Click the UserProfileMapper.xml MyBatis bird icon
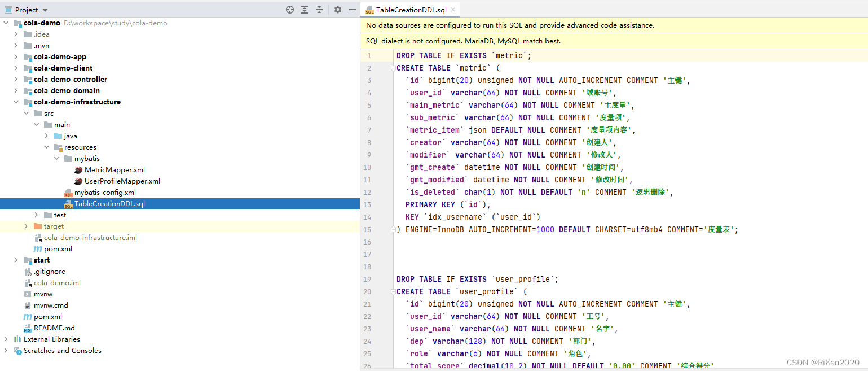Screen dimensions: 868x371 pyautogui.click(x=78, y=181)
